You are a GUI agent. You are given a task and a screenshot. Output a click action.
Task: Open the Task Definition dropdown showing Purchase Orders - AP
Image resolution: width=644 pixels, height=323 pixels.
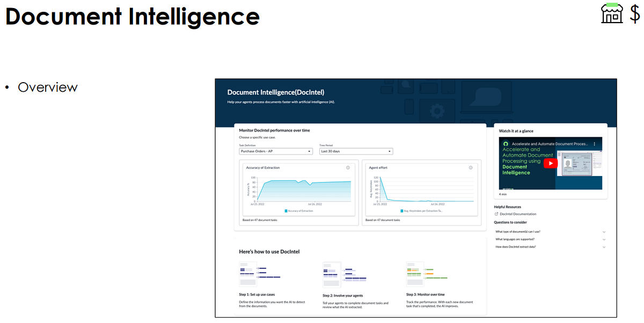click(x=275, y=151)
